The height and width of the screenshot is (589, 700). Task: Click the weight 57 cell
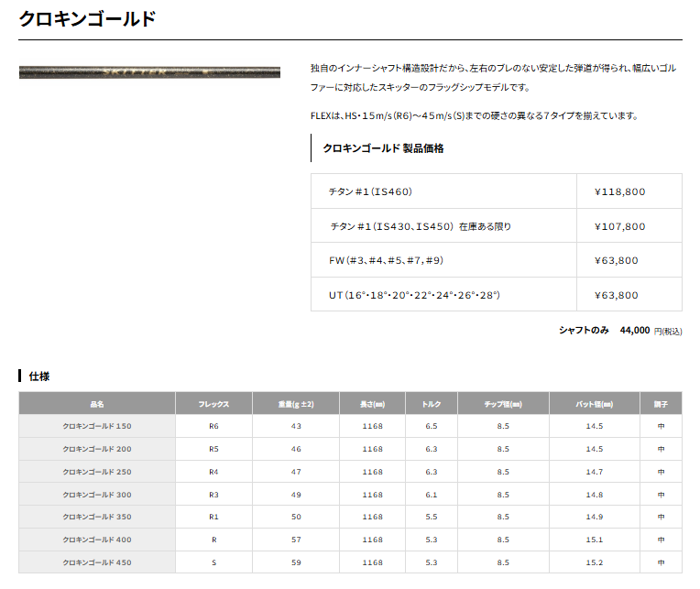296,540
